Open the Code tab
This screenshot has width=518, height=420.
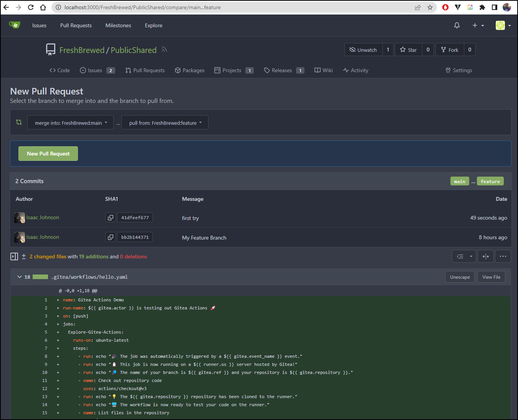click(60, 70)
